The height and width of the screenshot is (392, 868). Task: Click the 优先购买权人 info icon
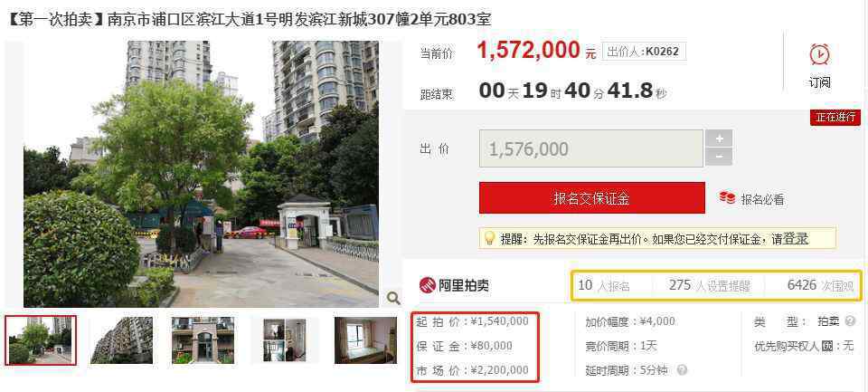coord(827,347)
